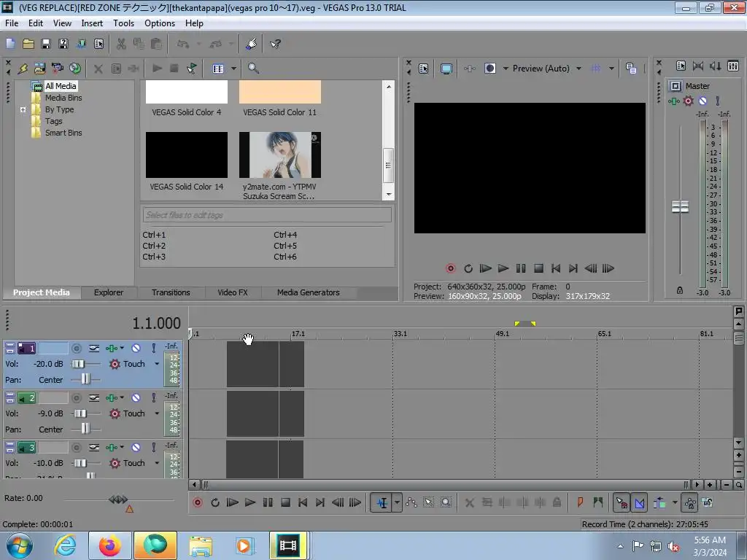The image size is (747, 560).
Task: Select the Media Bins folder
Action: point(63,98)
